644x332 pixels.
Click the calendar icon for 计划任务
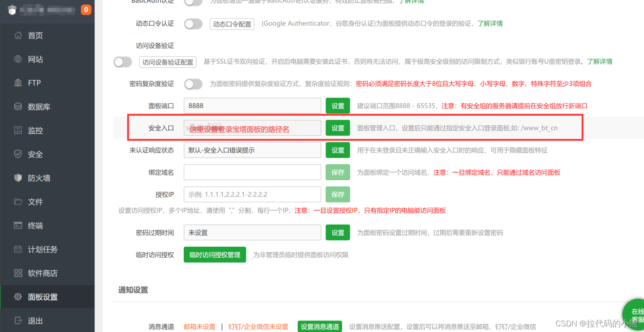18,249
